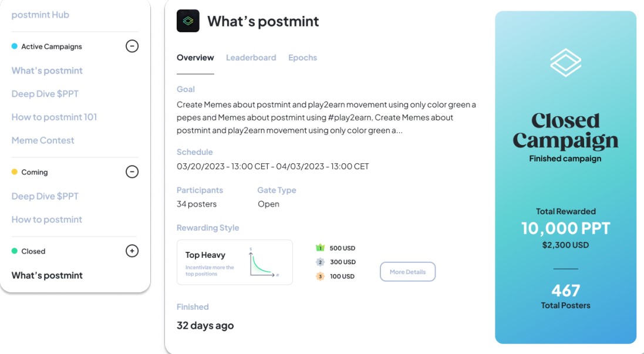Click the green crown first-place icon

321,248
